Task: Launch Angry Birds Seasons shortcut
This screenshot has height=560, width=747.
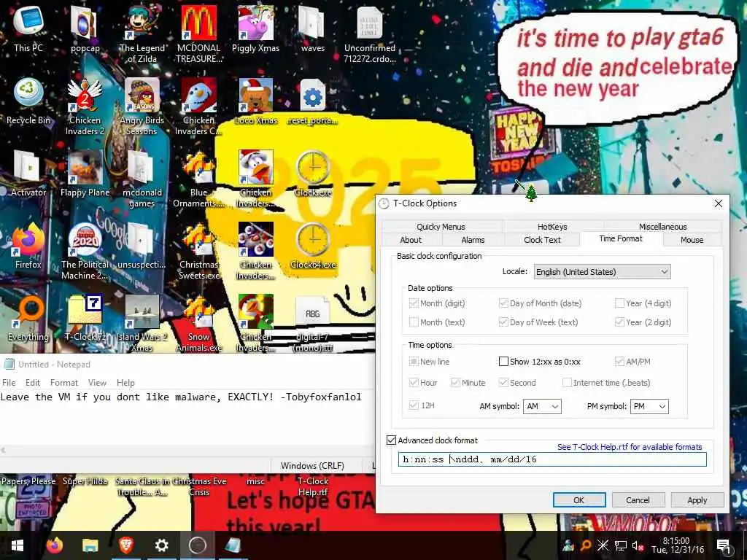Action: [142, 106]
